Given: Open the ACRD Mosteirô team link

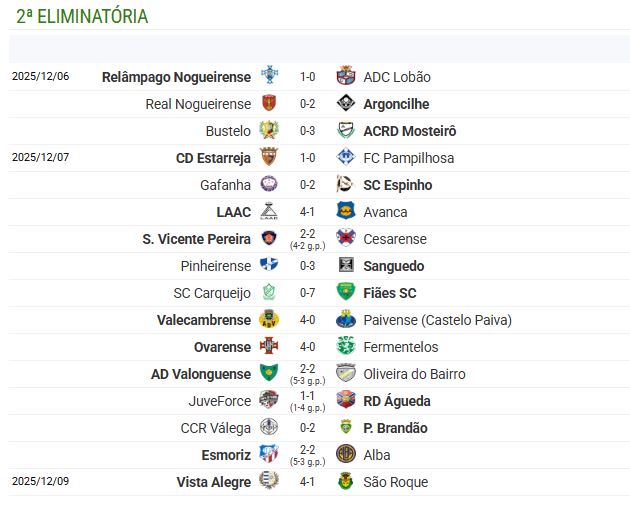Looking at the screenshot, I should [409, 131].
